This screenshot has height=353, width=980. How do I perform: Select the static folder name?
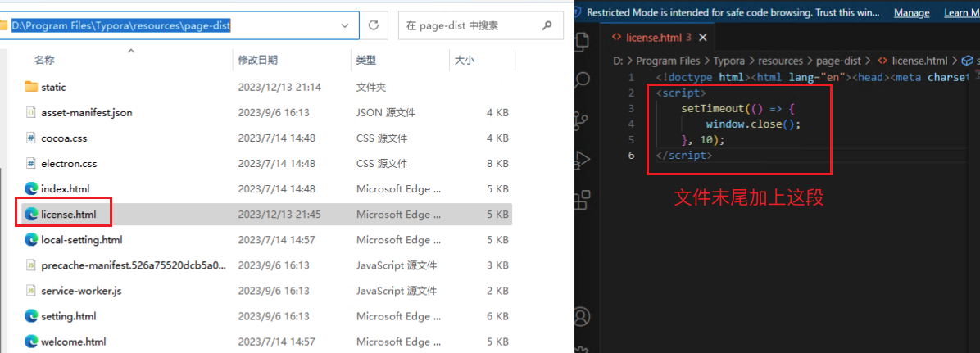(x=54, y=87)
